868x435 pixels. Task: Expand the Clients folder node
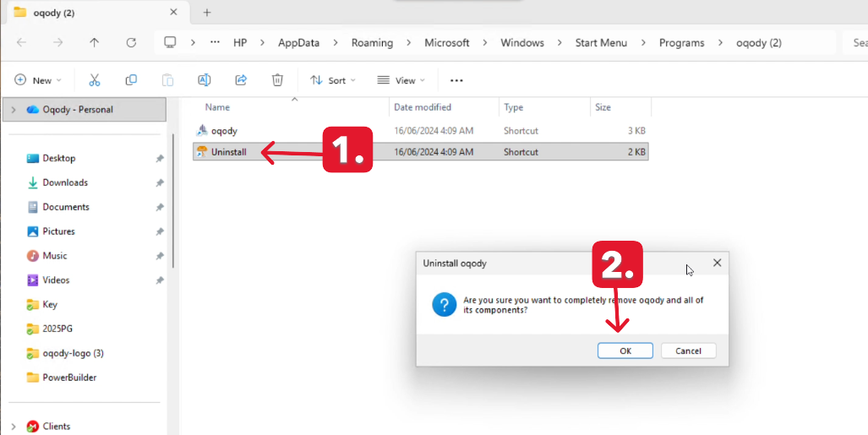point(14,427)
